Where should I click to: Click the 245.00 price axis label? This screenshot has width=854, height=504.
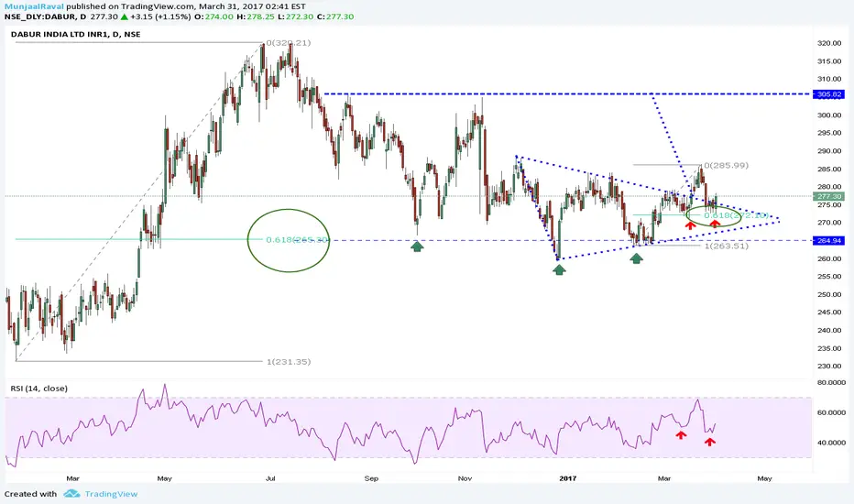[x=829, y=312]
